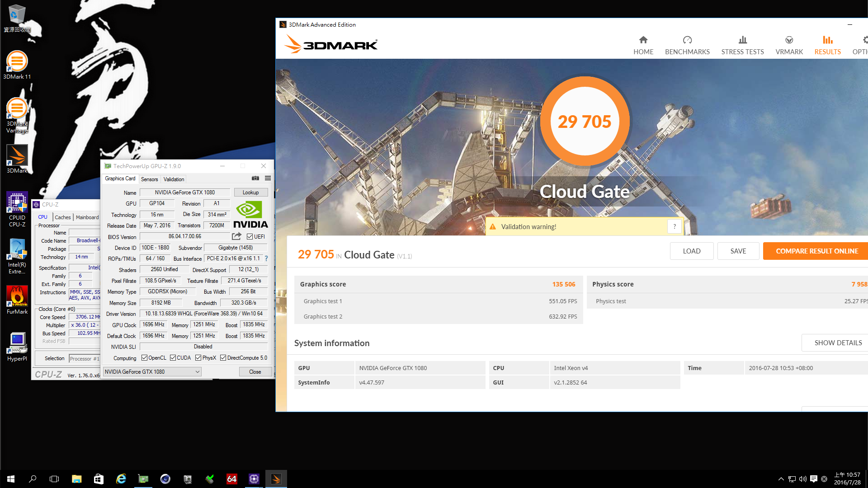
Task: Toggle the OpenCL checkbox
Action: [144, 358]
